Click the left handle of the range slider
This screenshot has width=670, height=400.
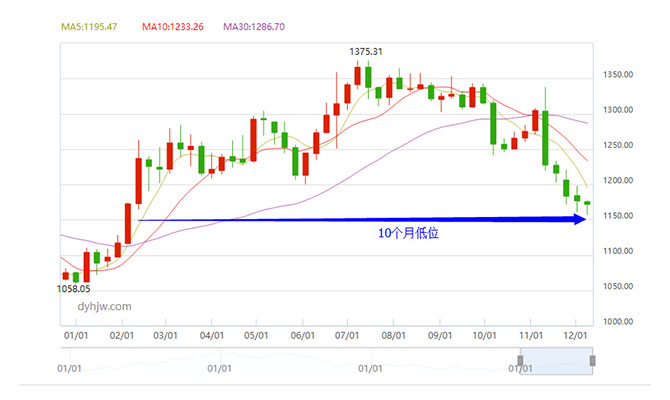pyautogui.click(x=520, y=361)
